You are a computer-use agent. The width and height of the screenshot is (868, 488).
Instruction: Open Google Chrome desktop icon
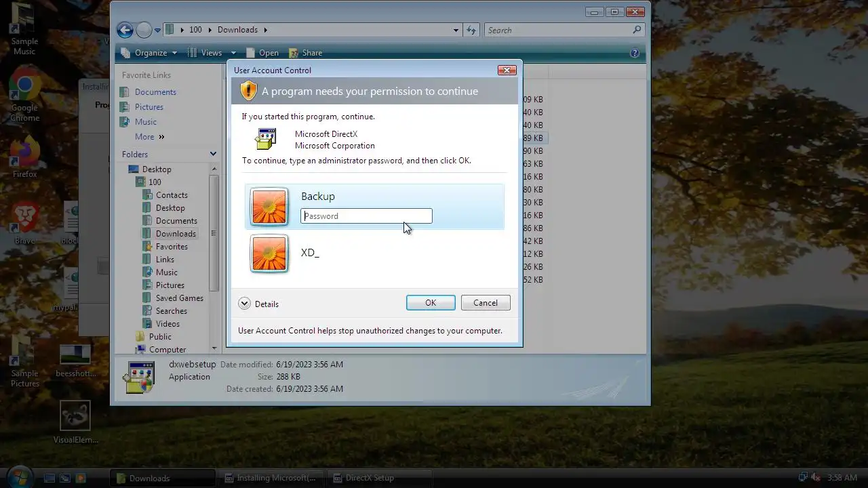pyautogui.click(x=24, y=95)
